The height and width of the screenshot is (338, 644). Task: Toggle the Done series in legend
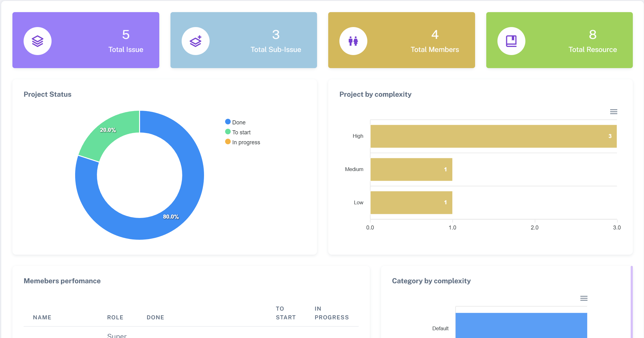(238, 123)
